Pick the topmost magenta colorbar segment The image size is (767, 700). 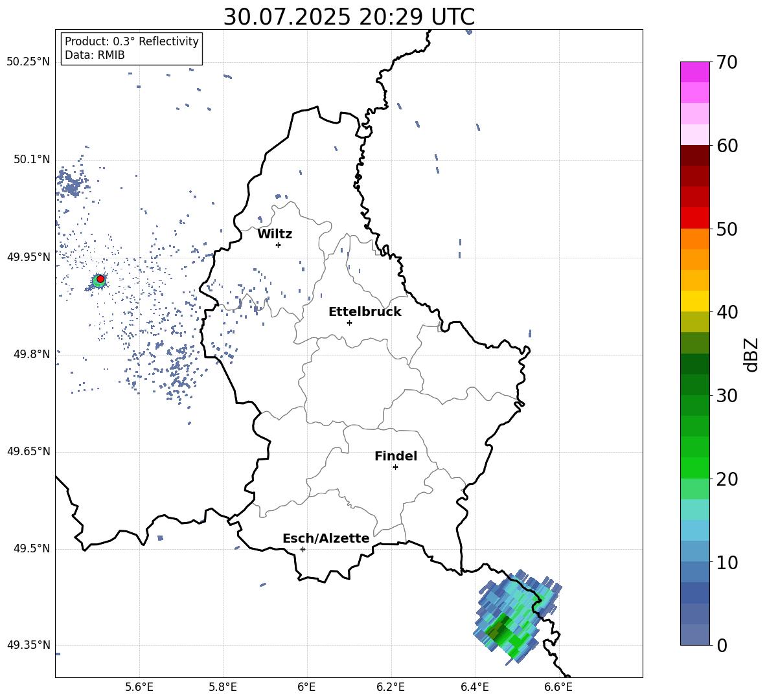[x=695, y=72]
